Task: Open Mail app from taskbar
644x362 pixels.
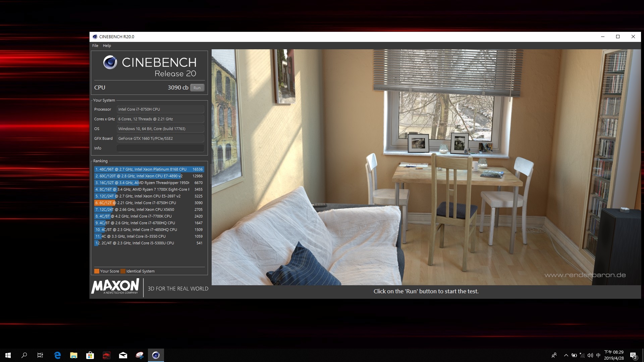Action: (123, 355)
